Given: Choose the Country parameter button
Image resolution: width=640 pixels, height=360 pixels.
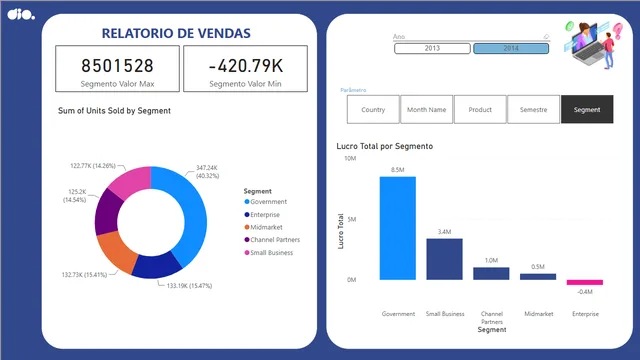Looking at the screenshot, I should pyautogui.click(x=373, y=109).
